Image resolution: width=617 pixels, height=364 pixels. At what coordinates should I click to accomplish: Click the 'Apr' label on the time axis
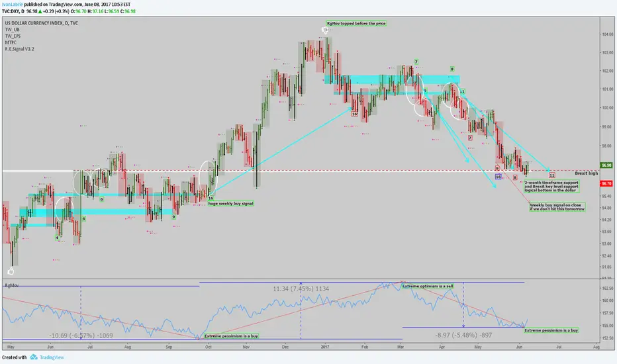coord(442,347)
